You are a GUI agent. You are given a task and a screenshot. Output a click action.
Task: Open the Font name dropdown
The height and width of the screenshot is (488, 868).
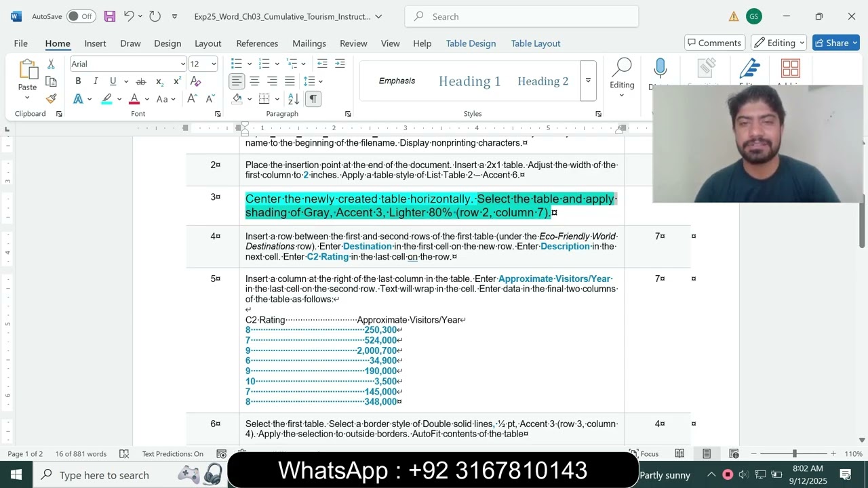click(x=182, y=64)
